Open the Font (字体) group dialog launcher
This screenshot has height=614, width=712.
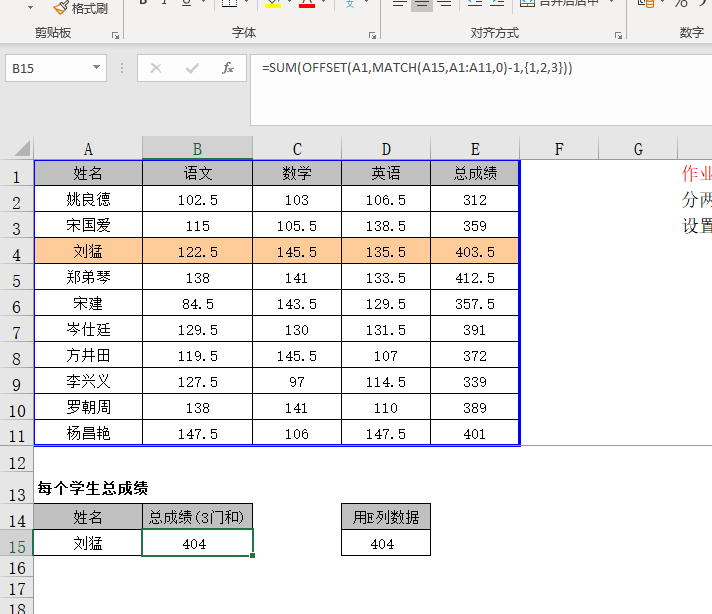(372, 35)
